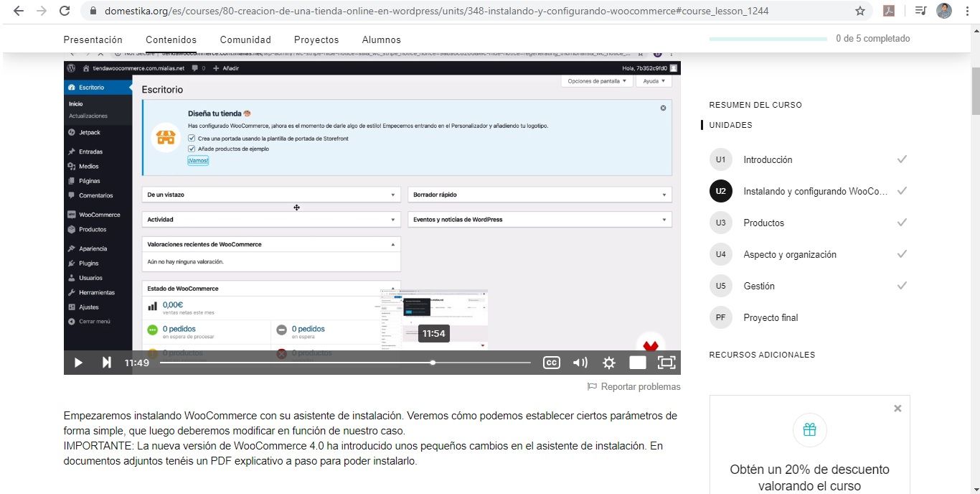Expand unit U3 Productos
Viewport: 980px width, 494px height.
763,223
